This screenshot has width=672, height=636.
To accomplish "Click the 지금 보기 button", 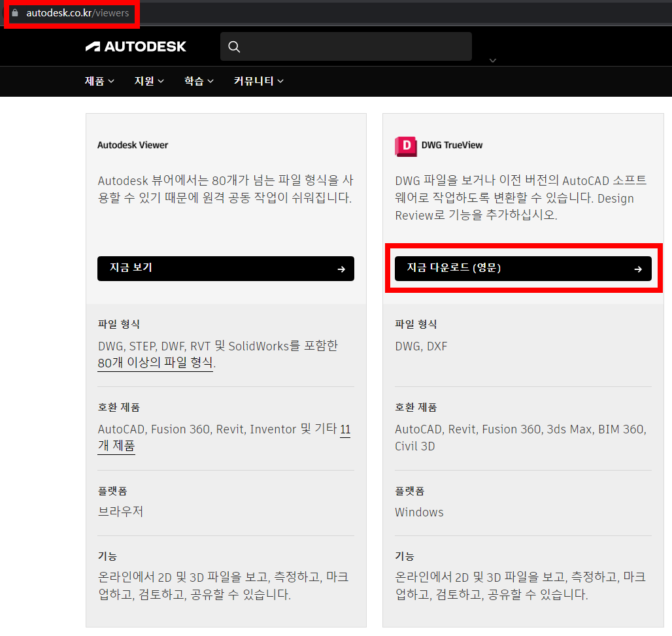I will pos(226,269).
